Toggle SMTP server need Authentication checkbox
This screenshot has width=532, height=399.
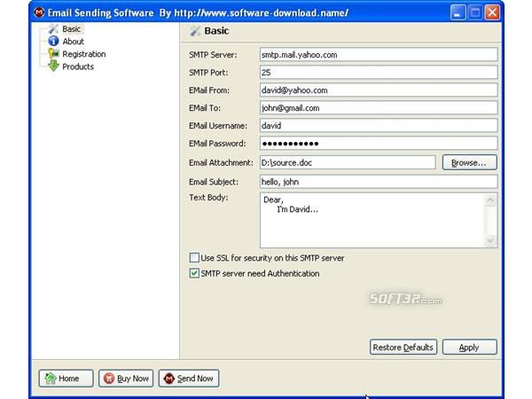(194, 273)
